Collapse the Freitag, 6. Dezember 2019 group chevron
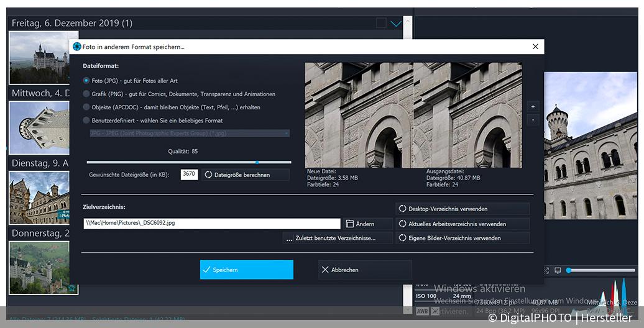Viewport: 644px width, 328px height. coord(396,24)
